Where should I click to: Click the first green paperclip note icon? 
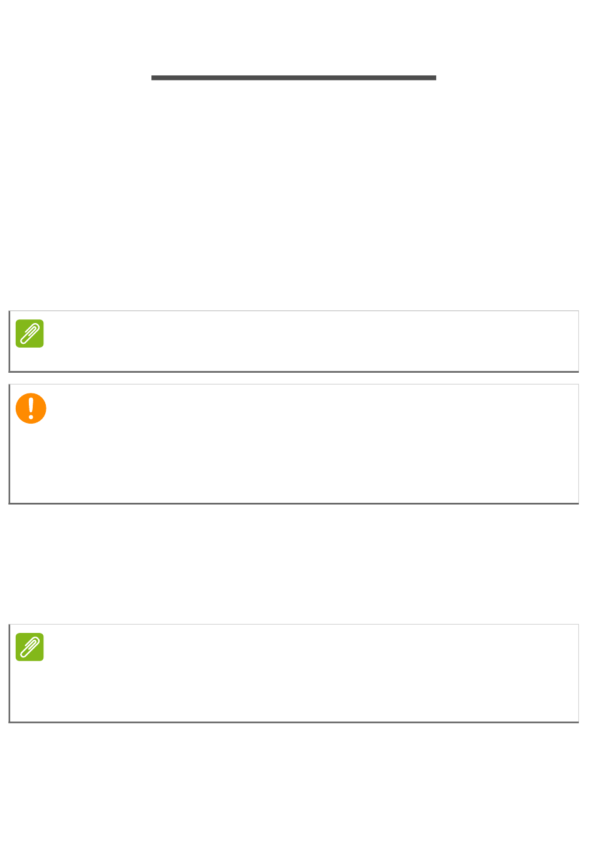tap(30, 334)
